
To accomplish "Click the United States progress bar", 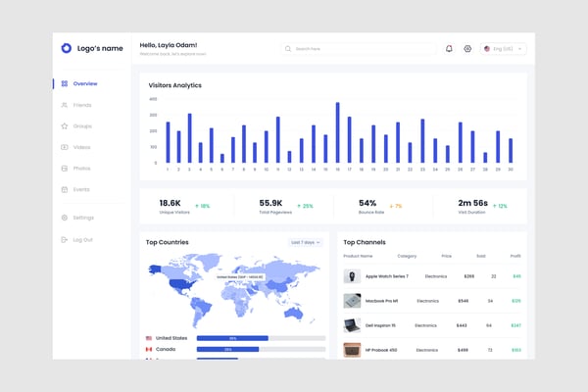I will pyautogui.click(x=261, y=338).
